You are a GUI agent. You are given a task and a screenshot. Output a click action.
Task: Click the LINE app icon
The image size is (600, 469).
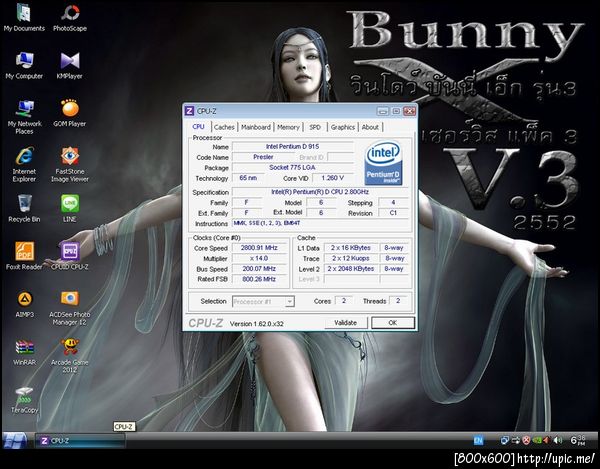(70, 208)
